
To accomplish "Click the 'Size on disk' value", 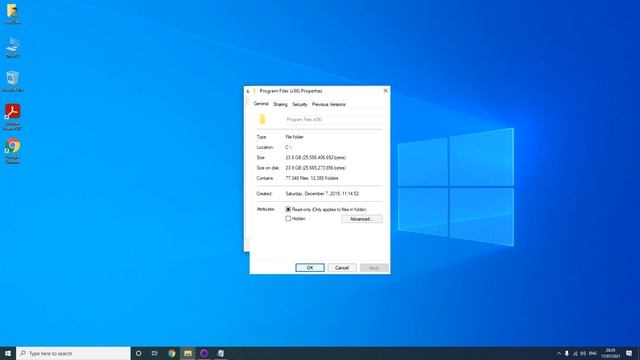I will (x=316, y=168).
